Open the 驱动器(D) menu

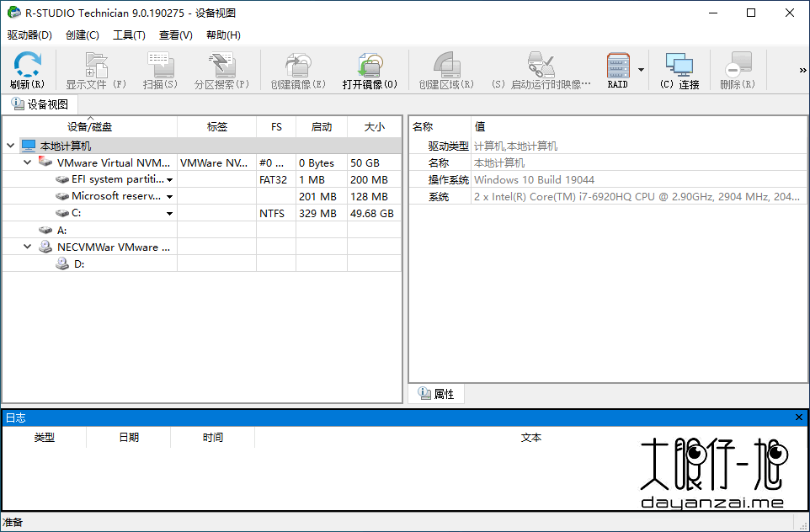pos(30,35)
